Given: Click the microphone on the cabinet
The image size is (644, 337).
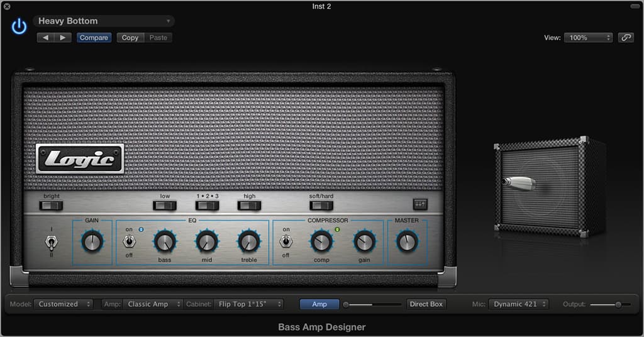Looking at the screenshot, I should click(518, 183).
